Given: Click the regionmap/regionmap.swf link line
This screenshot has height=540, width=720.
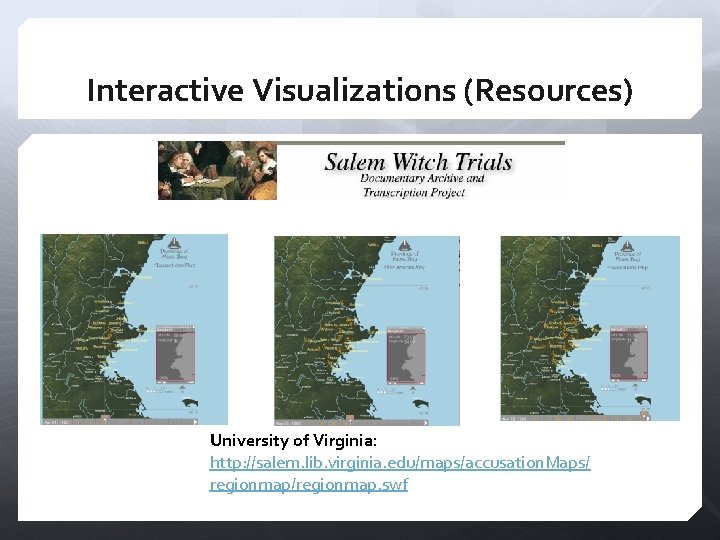Looking at the screenshot, I should [309, 485].
